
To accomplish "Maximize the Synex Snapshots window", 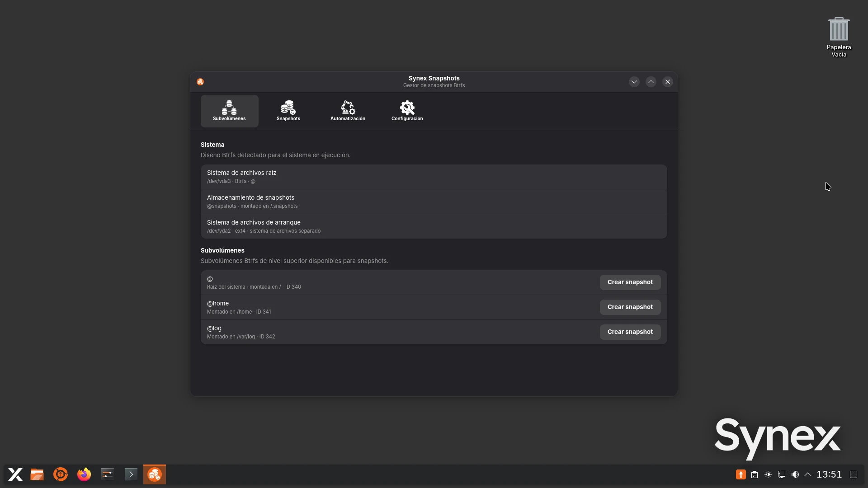I will pyautogui.click(x=651, y=82).
